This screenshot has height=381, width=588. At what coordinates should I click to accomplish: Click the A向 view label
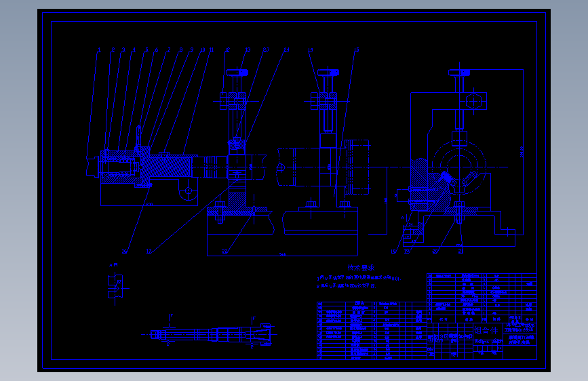[x=114, y=265]
